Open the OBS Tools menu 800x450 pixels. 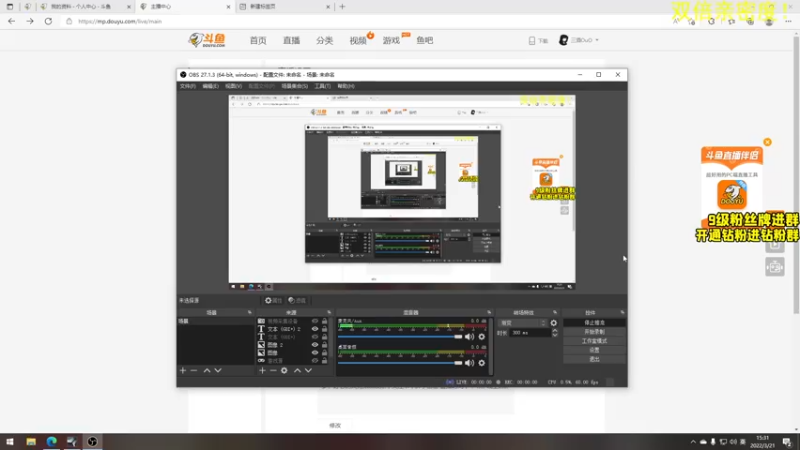[x=322, y=86]
